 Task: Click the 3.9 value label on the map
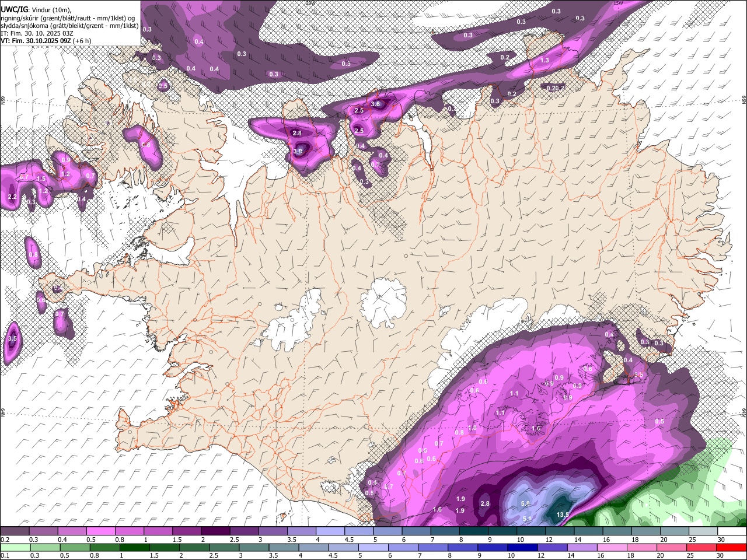click(298, 151)
